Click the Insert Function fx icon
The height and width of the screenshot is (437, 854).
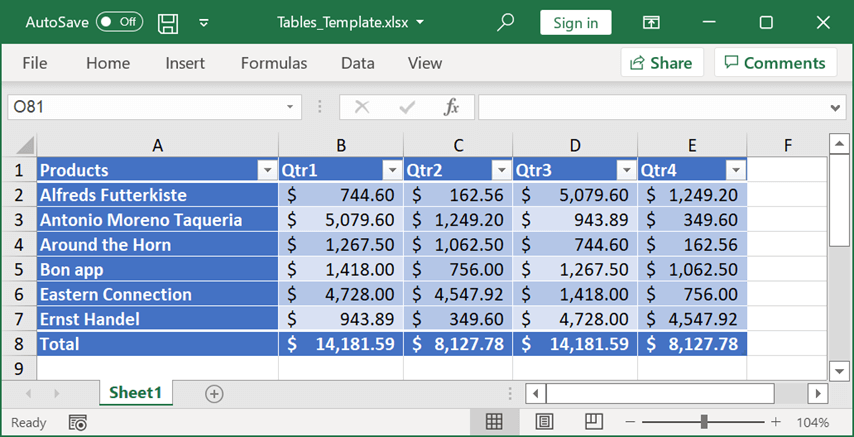(451, 107)
